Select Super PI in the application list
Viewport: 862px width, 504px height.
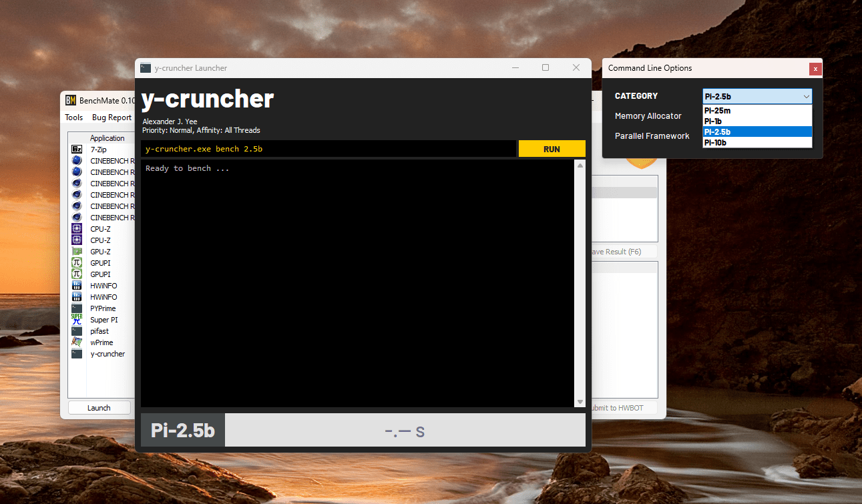pyautogui.click(x=104, y=320)
